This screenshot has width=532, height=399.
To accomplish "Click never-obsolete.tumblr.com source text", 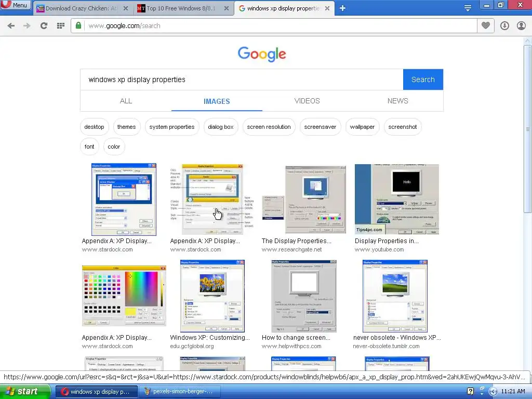I will (386, 347).
